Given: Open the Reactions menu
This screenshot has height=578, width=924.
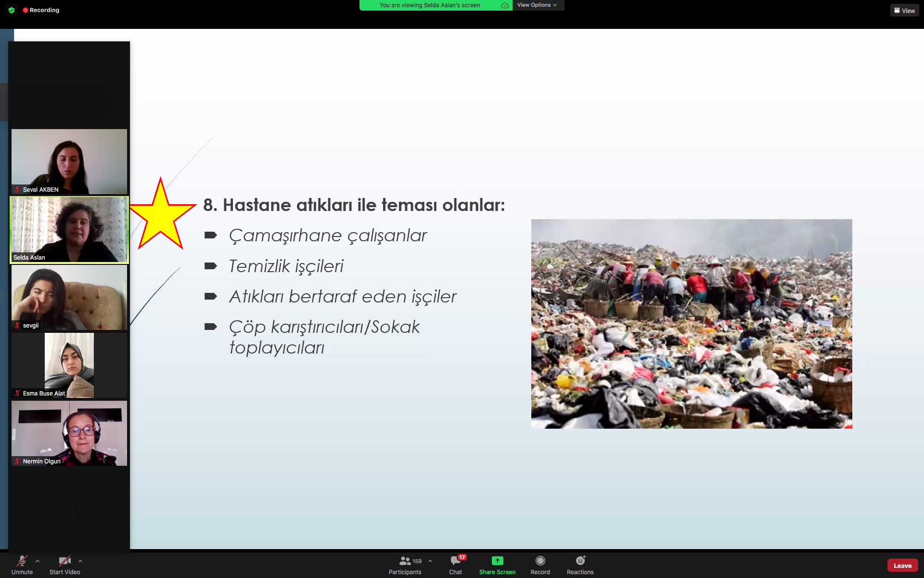Looking at the screenshot, I should 580,565.
